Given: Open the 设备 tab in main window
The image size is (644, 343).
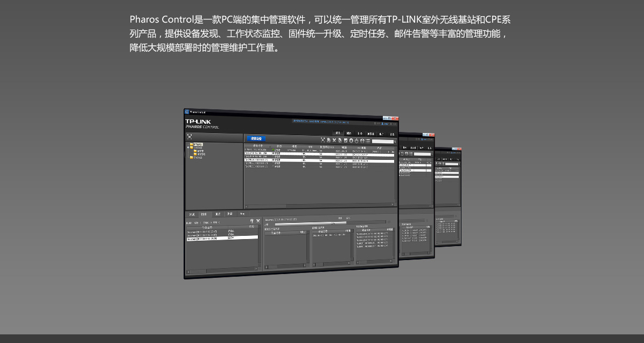Looking at the screenshot, I should click(338, 133).
